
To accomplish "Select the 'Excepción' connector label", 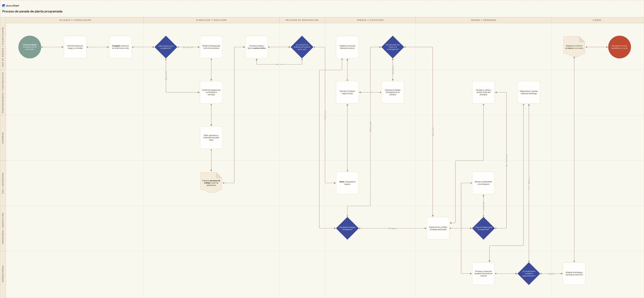I will [188, 47].
